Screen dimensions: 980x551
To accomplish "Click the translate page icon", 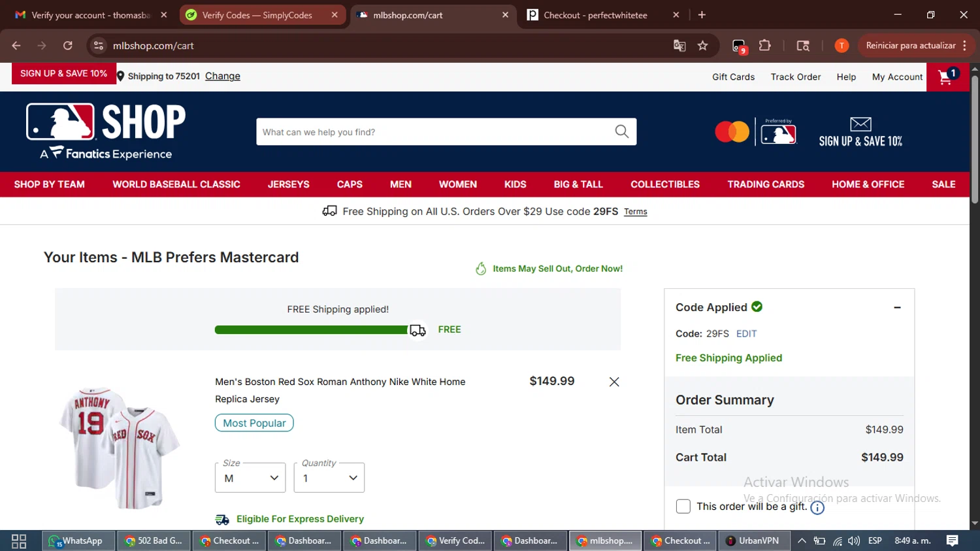I will coord(679,46).
